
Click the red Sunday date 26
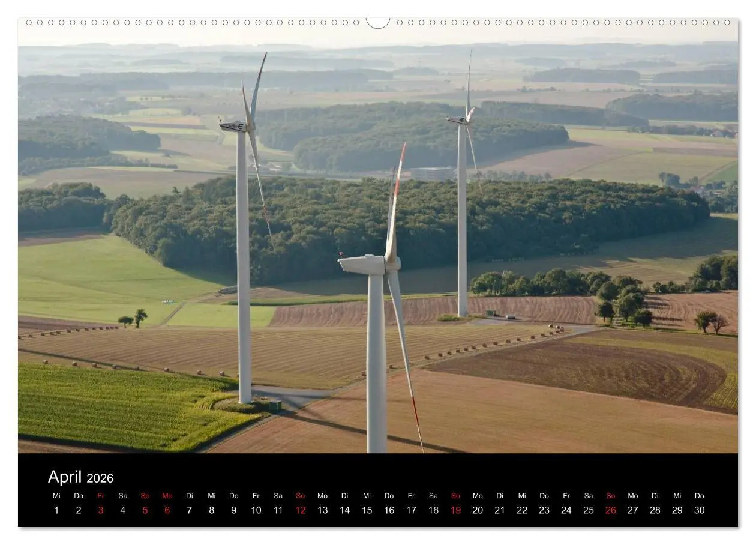point(611,510)
